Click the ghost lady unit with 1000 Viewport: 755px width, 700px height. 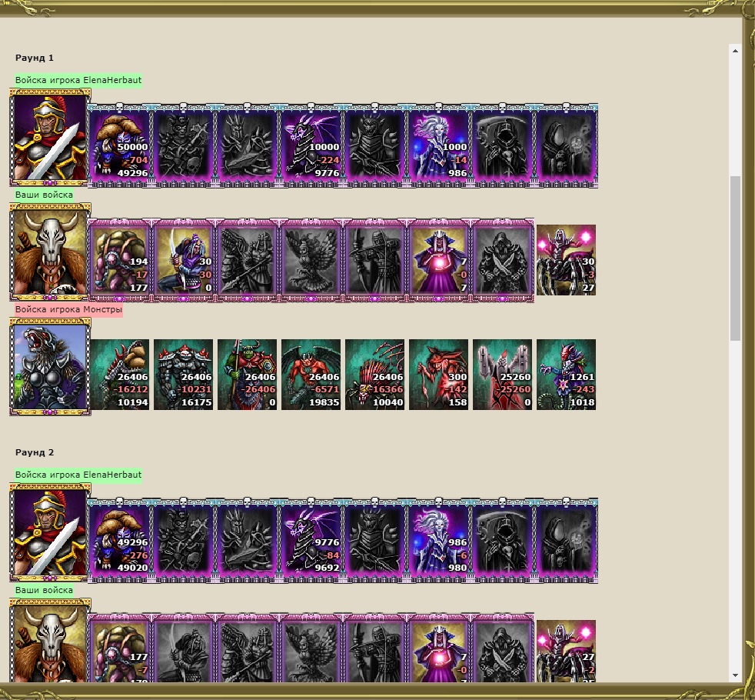[438, 145]
